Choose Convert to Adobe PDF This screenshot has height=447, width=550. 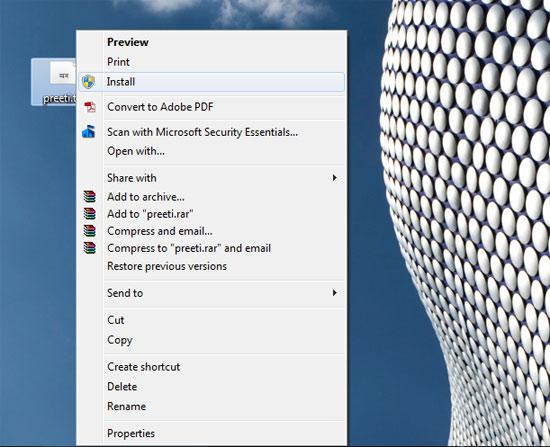211,107
